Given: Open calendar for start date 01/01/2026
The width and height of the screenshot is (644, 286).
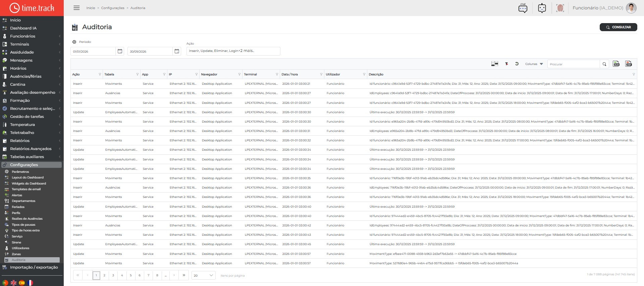Looking at the screenshot, I should tap(120, 51).
